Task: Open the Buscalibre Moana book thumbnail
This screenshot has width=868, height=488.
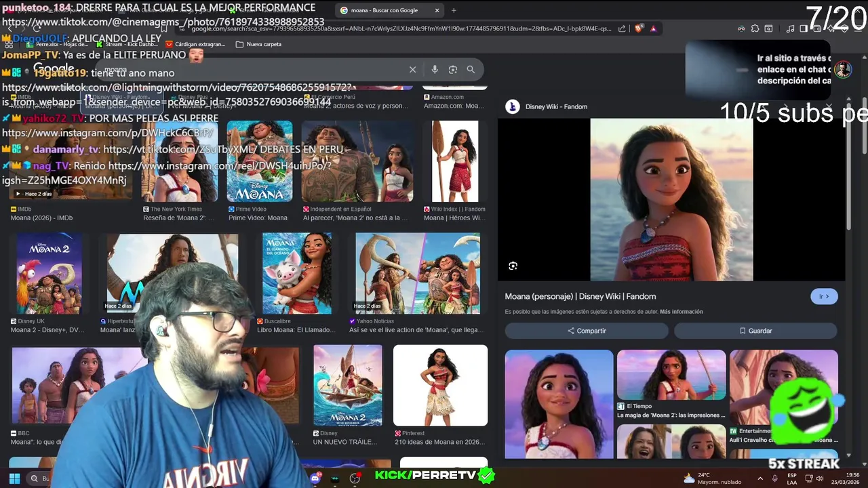Action: tap(297, 274)
